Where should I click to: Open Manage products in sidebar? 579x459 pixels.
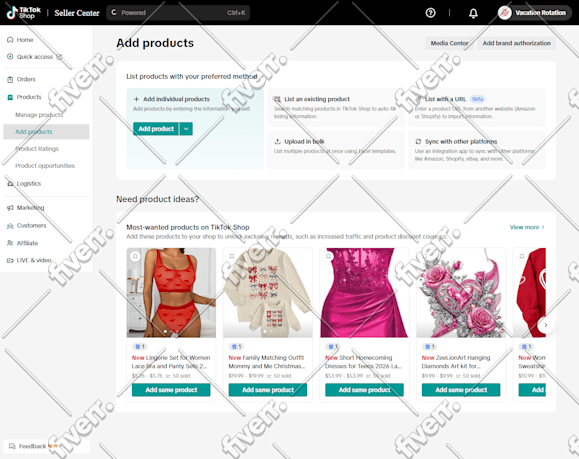[39, 115]
